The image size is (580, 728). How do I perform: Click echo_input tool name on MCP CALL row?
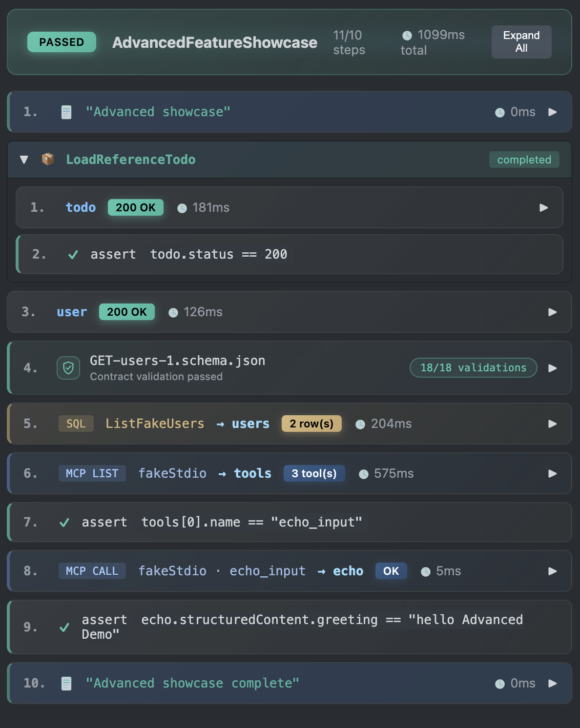[x=268, y=571]
